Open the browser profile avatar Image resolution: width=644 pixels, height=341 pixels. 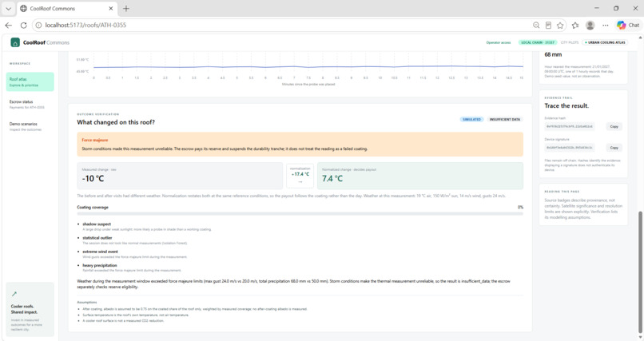point(590,25)
